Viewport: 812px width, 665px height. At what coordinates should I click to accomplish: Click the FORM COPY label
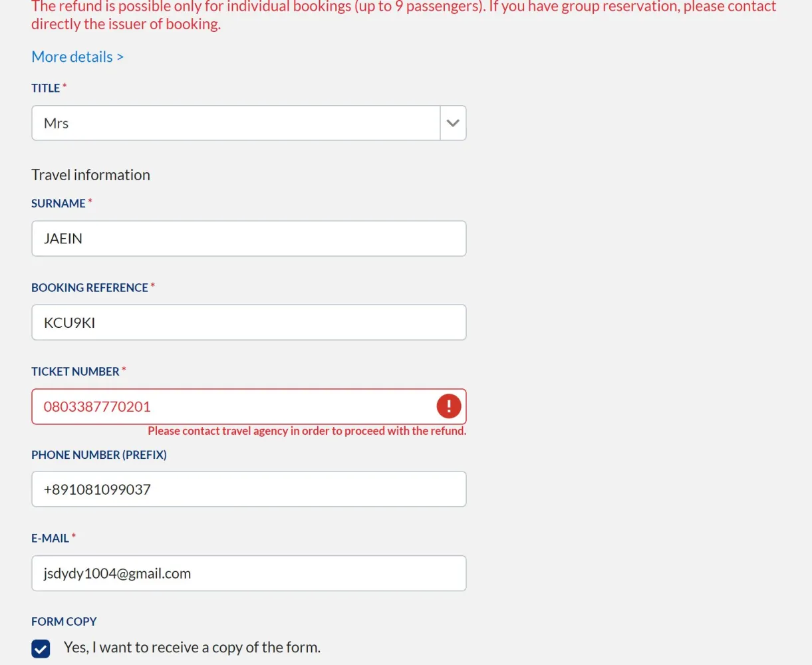[64, 622]
